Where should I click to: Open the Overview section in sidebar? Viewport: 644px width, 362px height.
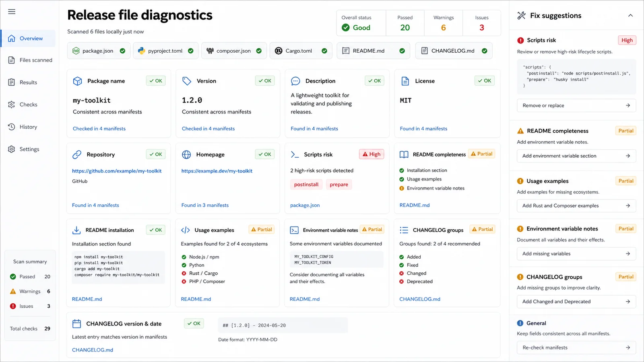(28, 38)
